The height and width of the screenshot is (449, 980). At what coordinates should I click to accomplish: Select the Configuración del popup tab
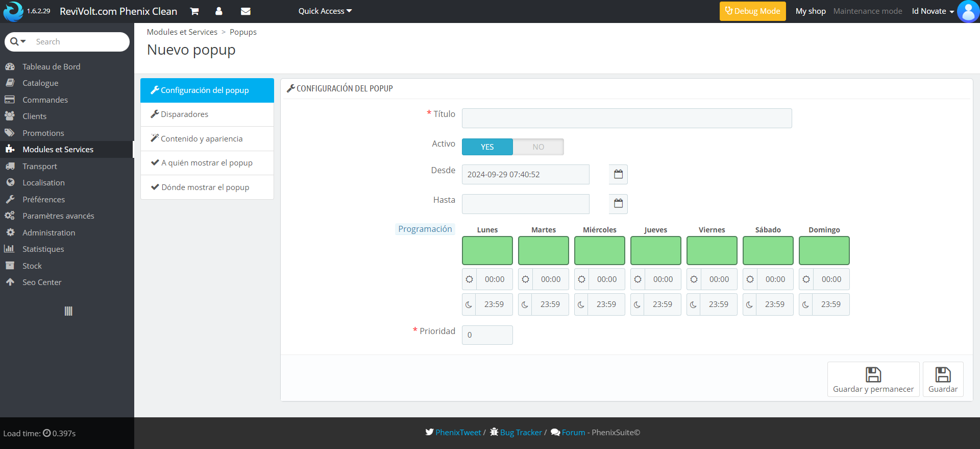coord(207,90)
